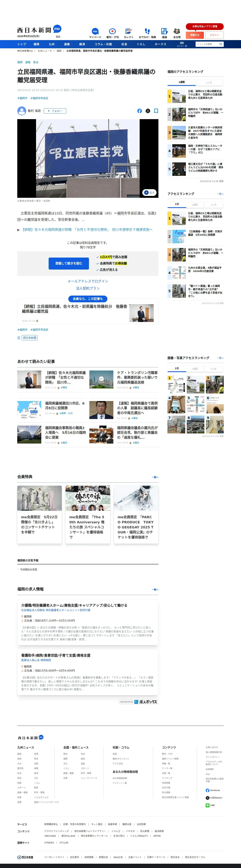Click 47NEWS partner site link
Viewport: 241px width, 868px height.
(x=49, y=843)
